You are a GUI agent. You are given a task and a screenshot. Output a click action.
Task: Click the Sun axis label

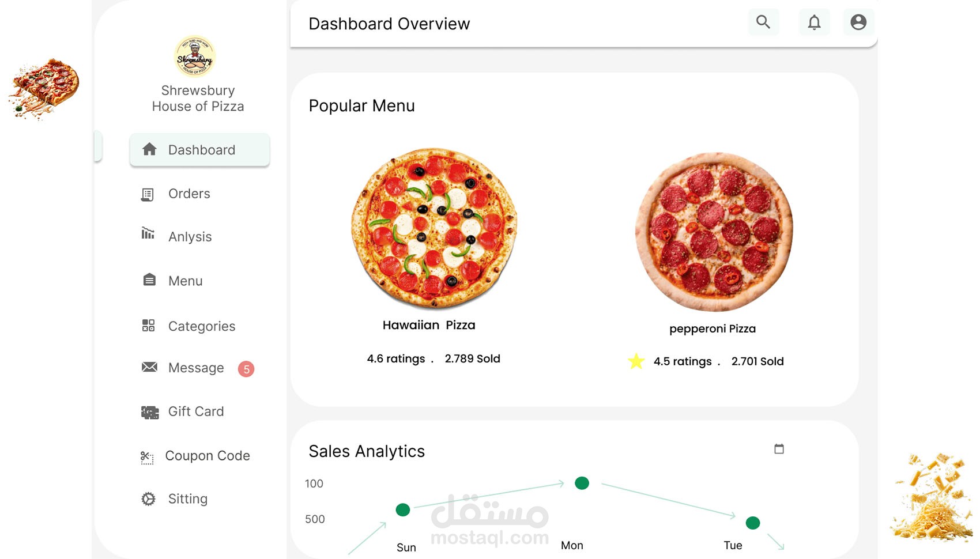pos(406,547)
